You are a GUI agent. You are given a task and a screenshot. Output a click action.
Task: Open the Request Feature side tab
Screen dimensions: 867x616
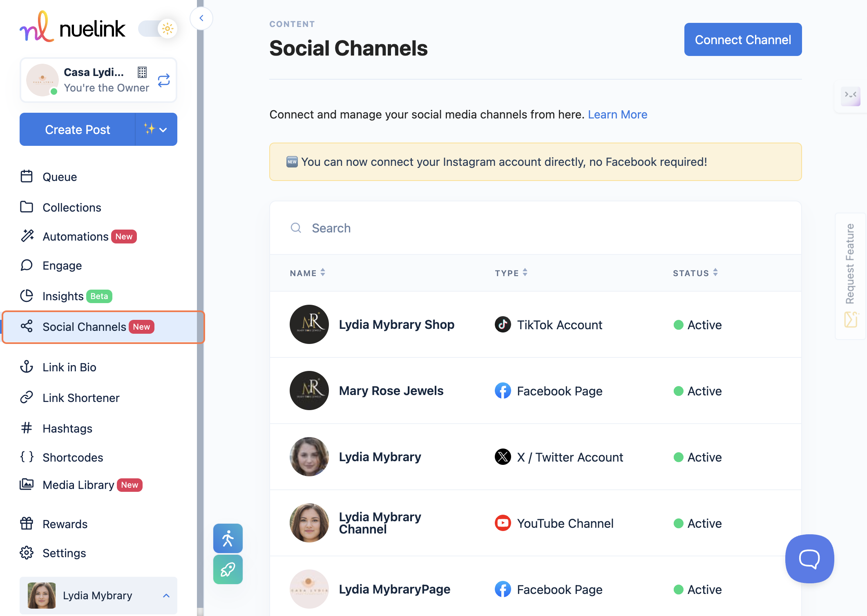[851, 276]
